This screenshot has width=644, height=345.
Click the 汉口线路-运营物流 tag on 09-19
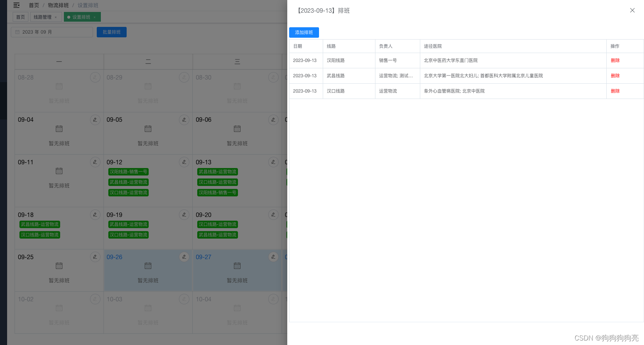[x=128, y=234]
